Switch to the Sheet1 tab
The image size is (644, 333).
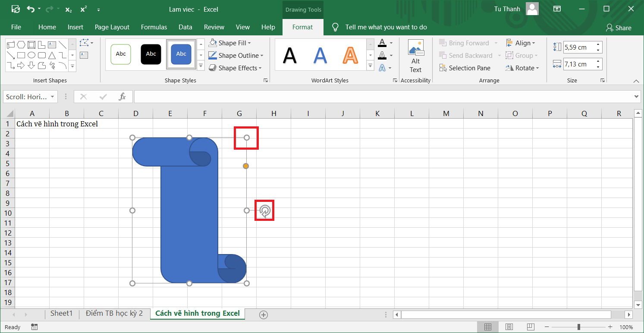(x=62, y=314)
